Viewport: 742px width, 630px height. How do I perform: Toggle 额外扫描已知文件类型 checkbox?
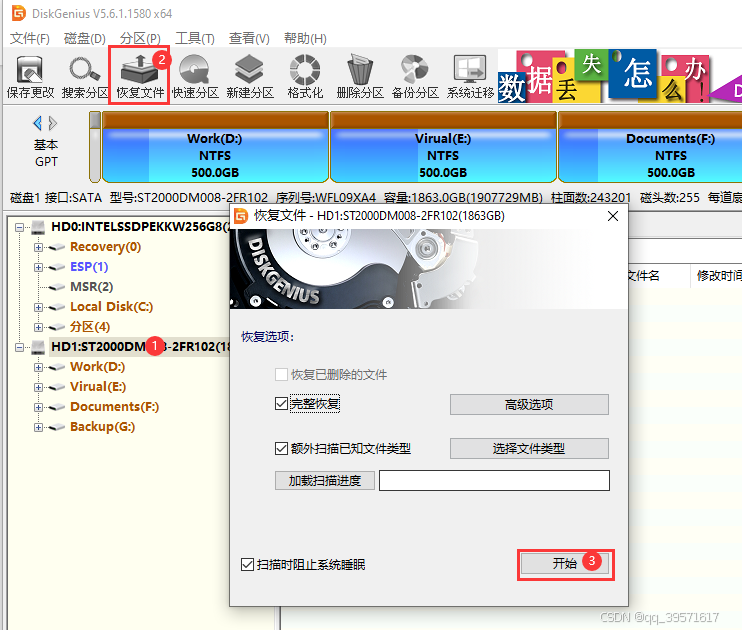point(281,448)
